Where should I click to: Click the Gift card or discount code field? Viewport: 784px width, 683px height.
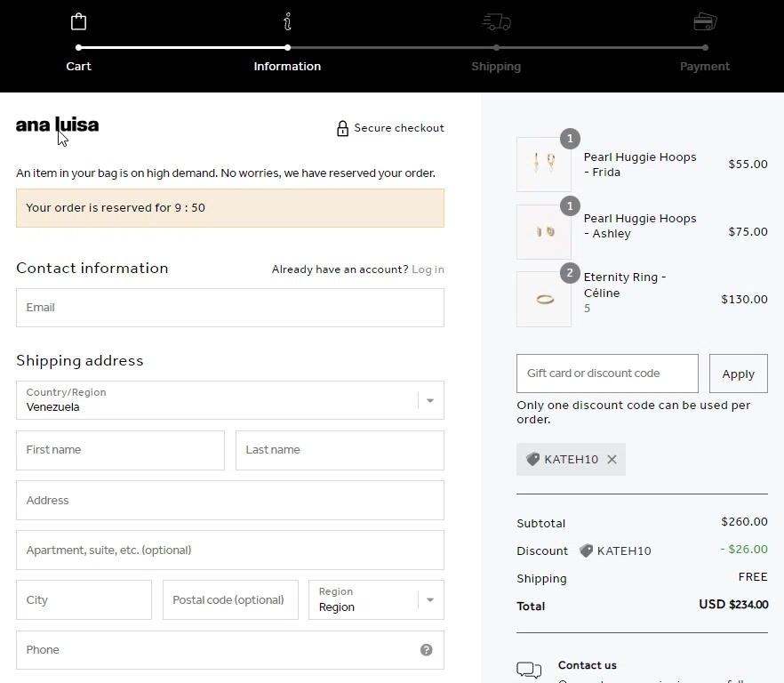coord(607,374)
